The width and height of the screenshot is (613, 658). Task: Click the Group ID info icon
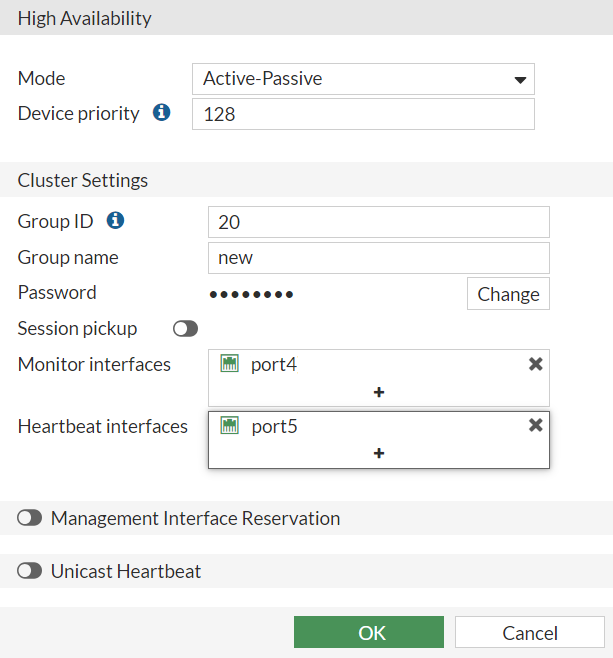115,220
